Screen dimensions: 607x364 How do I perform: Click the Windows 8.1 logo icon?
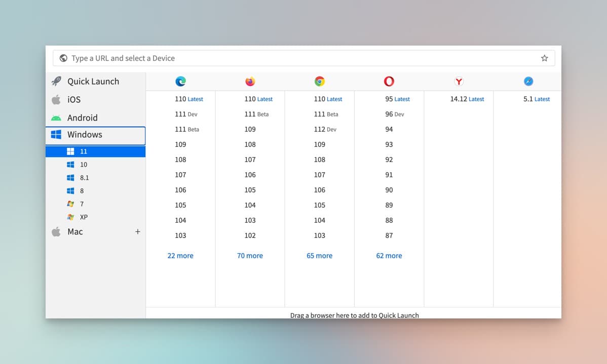pyautogui.click(x=70, y=178)
